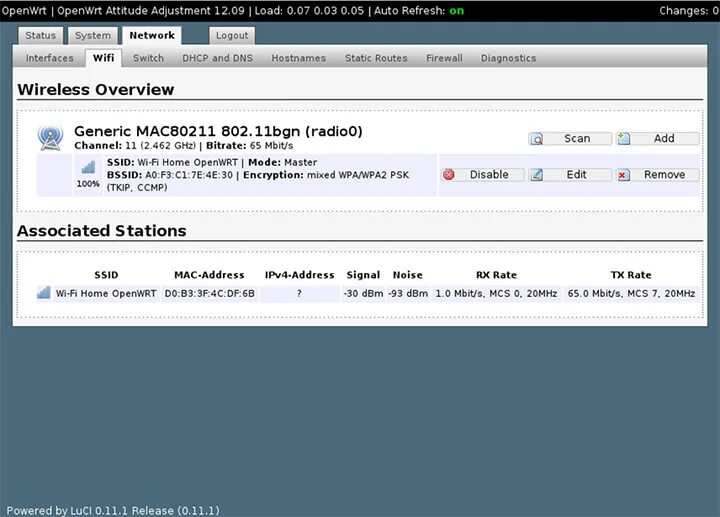Click the SSID column header

pyautogui.click(x=106, y=275)
